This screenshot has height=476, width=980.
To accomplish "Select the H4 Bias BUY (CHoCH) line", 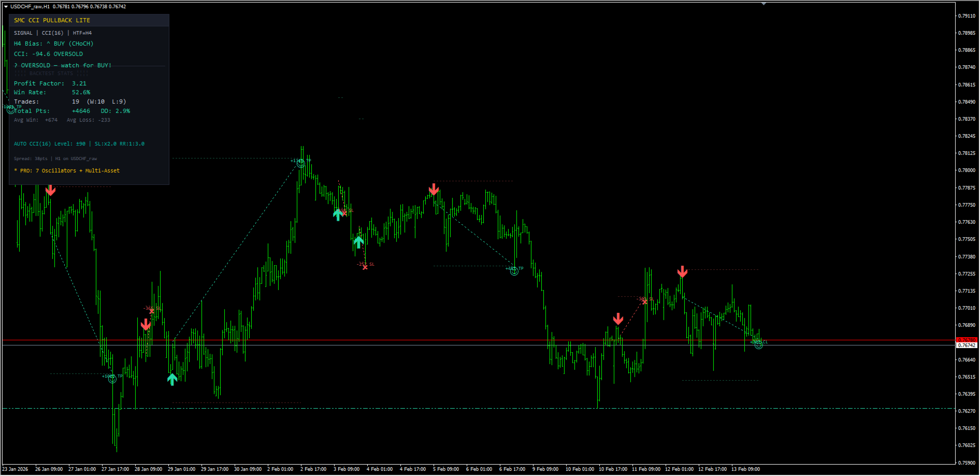I will (x=54, y=44).
